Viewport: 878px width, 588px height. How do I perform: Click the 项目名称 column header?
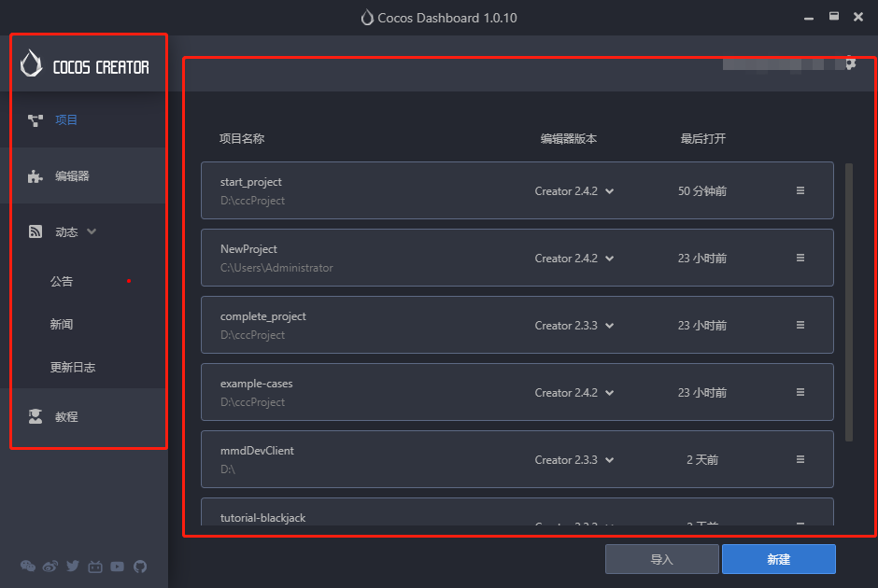pos(242,139)
